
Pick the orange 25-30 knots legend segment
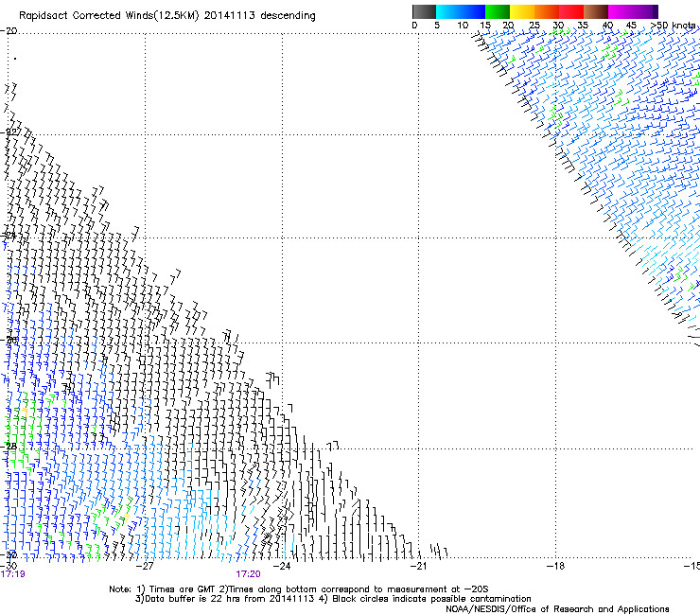point(547,11)
